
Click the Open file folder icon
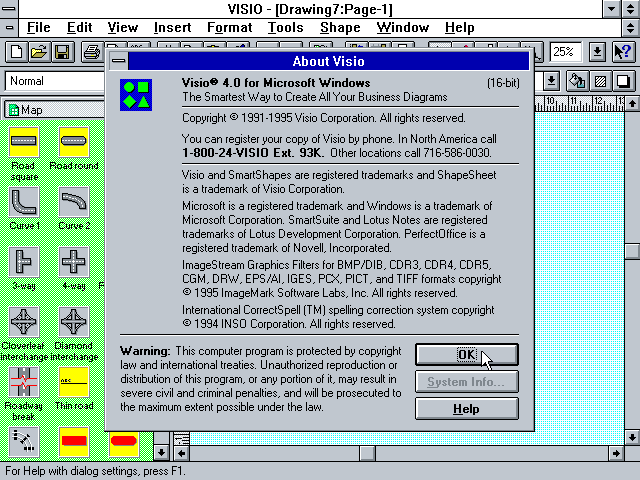[39, 52]
